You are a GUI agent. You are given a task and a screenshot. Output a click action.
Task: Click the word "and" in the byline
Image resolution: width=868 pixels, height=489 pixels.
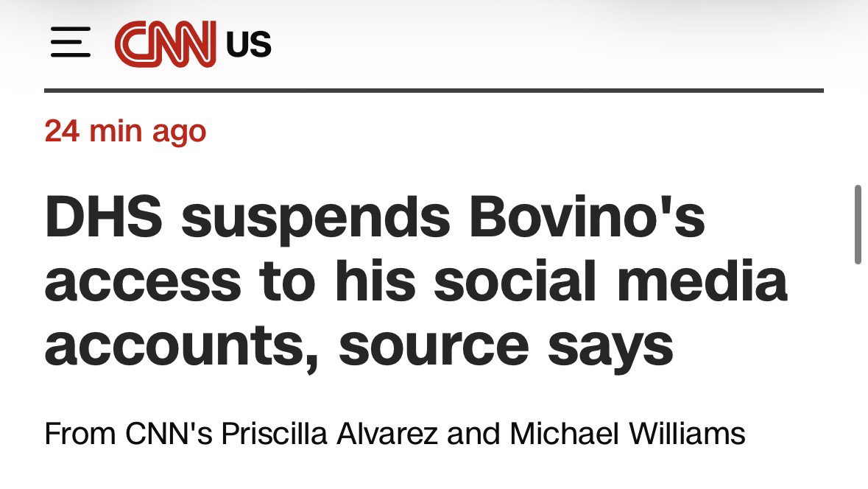pyautogui.click(x=473, y=433)
